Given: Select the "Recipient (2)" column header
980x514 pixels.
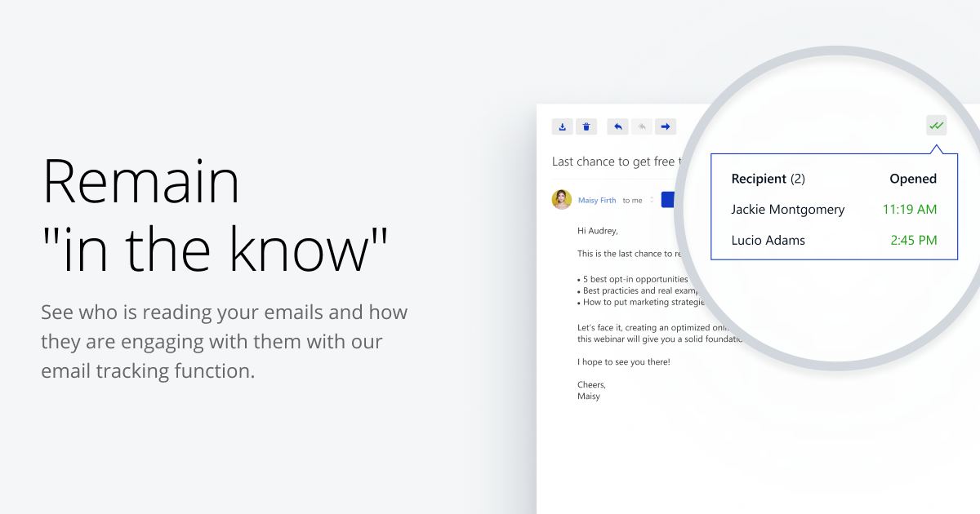Looking at the screenshot, I should (x=768, y=179).
